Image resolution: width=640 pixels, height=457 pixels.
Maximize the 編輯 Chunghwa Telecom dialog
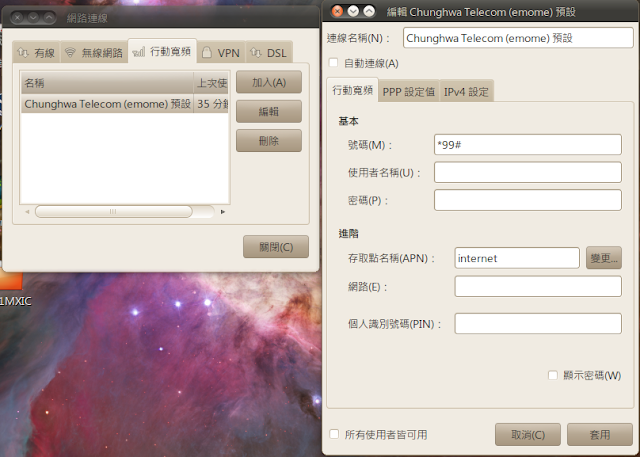point(369,11)
